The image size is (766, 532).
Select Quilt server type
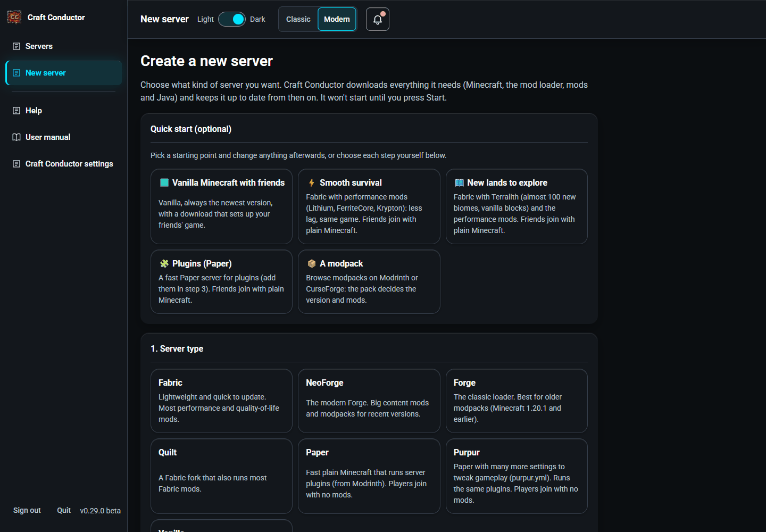(221, 476)
